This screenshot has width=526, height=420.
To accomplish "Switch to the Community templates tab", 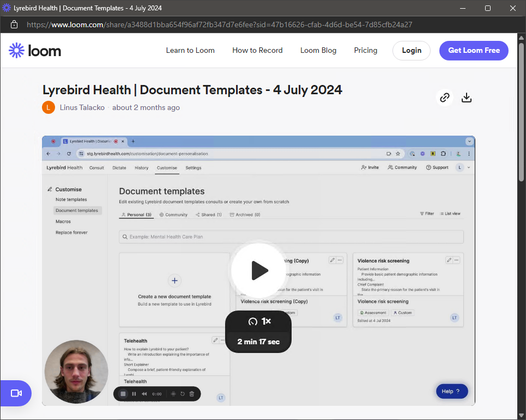I will click(x=173, y=215).
